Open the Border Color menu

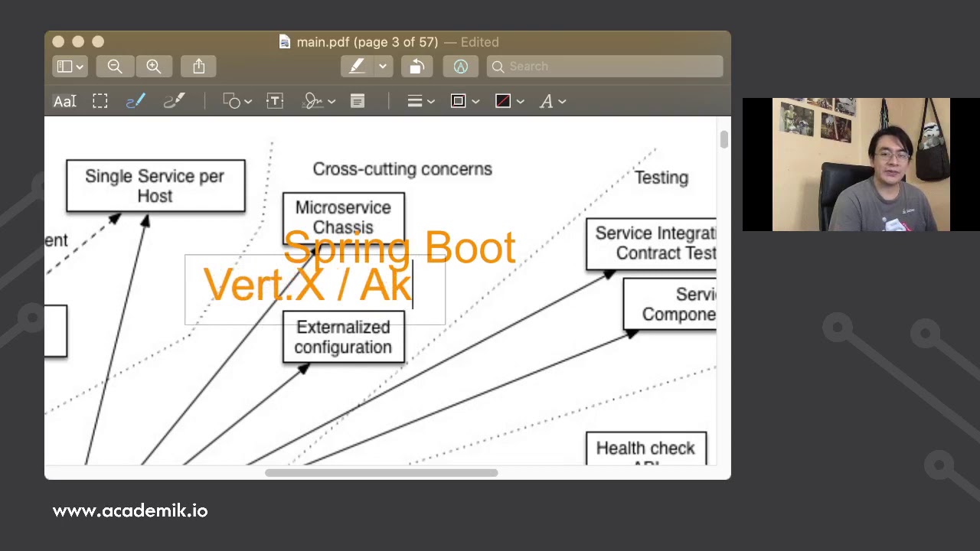pyautogui.click(x=465, y=101)
